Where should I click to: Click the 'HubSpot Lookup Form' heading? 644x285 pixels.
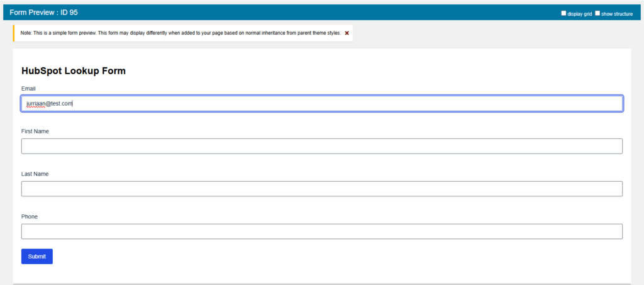74,71
